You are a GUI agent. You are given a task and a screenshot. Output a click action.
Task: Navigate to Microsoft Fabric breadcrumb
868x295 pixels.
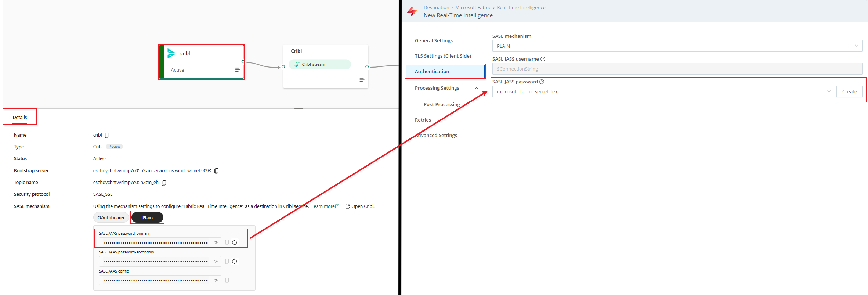[473, 7]
